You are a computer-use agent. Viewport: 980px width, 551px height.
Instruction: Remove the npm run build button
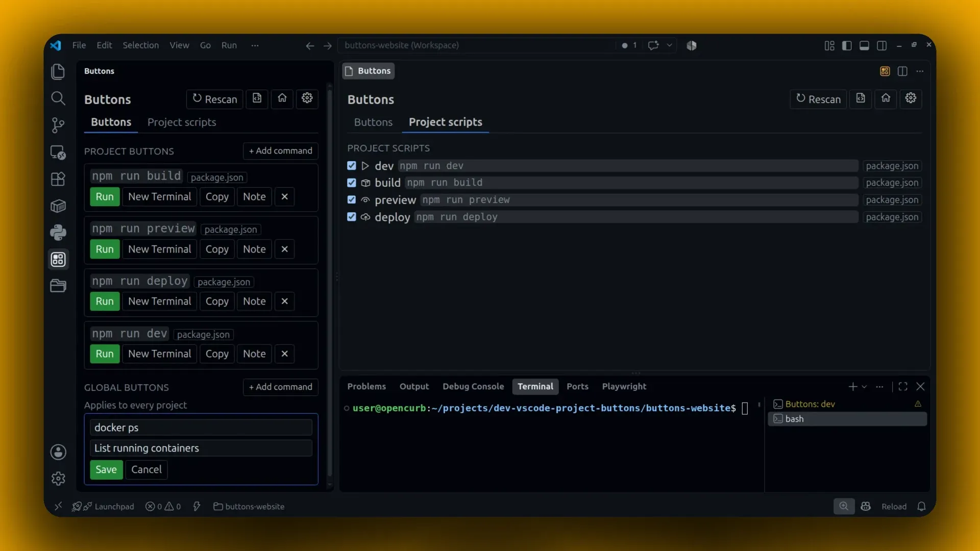tap(284, 197)
